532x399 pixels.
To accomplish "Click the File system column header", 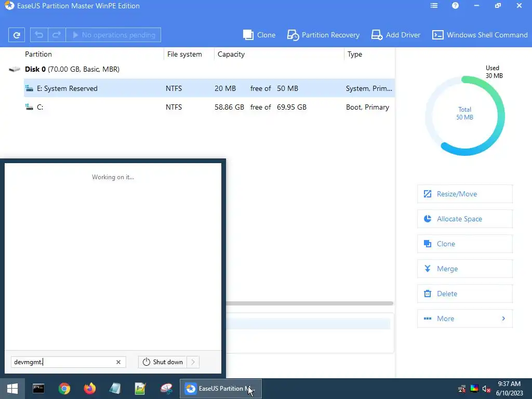I will (184, 54).
